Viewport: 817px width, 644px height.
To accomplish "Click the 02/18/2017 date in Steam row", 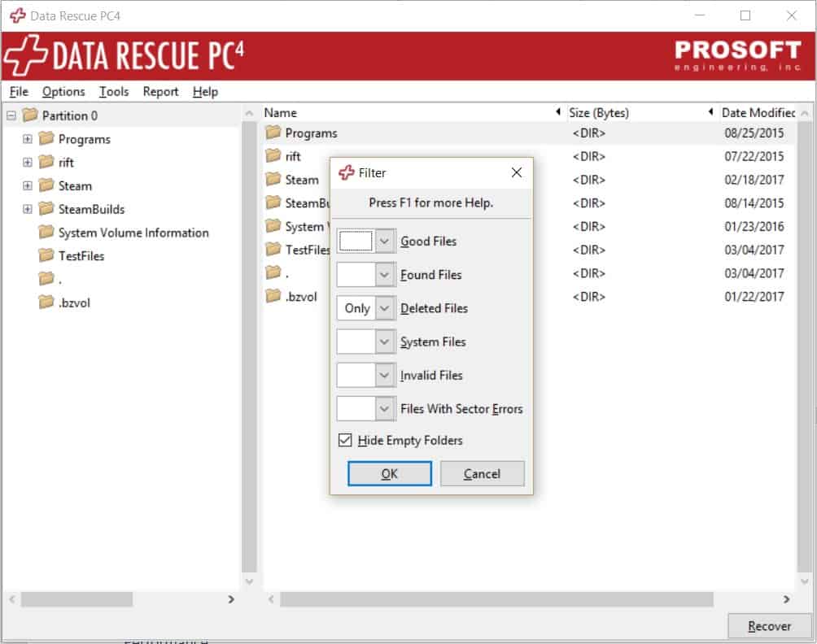I will pyautogui.click(x=754, y=180).
